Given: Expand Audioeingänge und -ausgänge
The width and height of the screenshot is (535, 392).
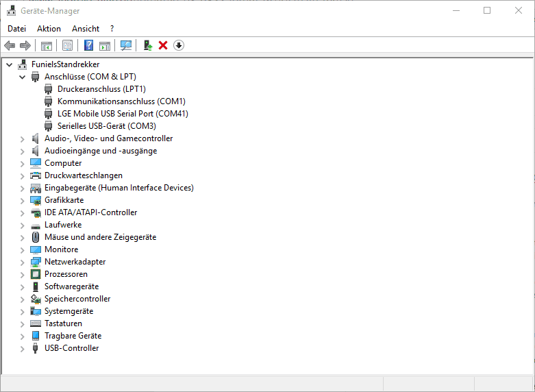Looking at the screenshot, I should (x=23, y=151).
